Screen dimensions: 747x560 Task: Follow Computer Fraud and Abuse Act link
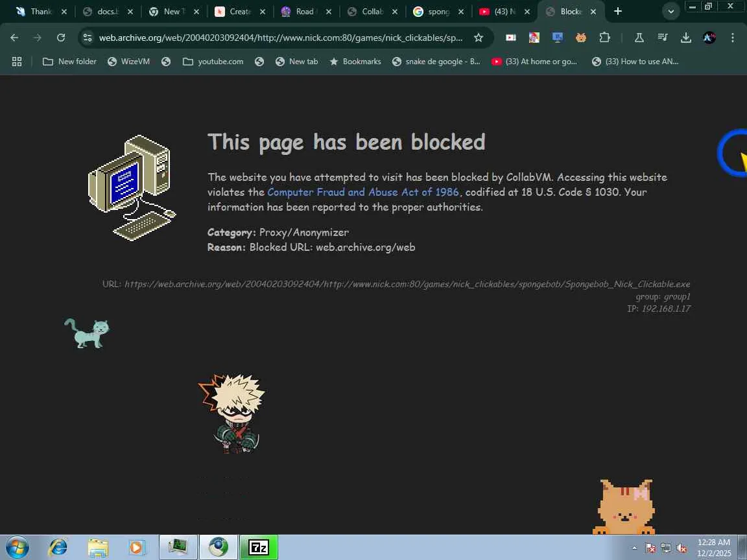[363, 192]
